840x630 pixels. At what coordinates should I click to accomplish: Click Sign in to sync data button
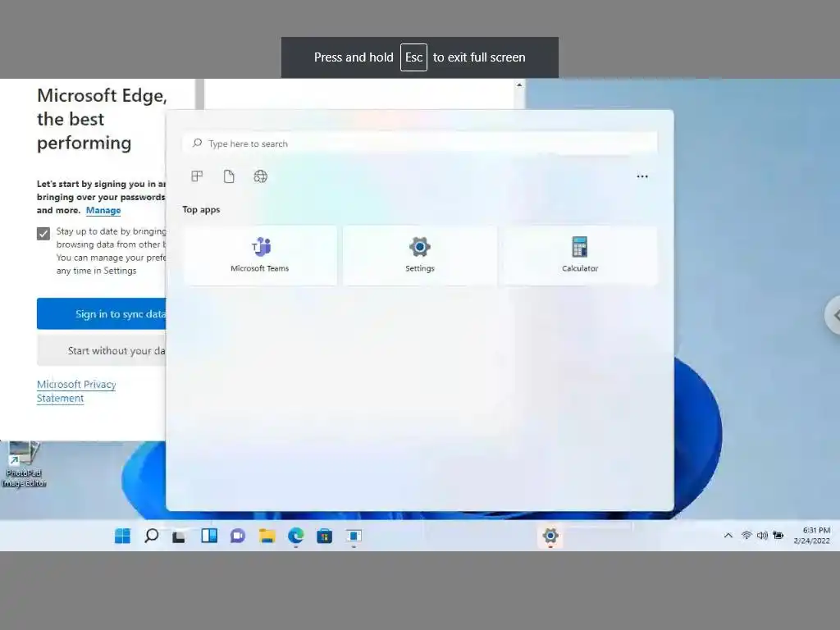tap(102, 314)
